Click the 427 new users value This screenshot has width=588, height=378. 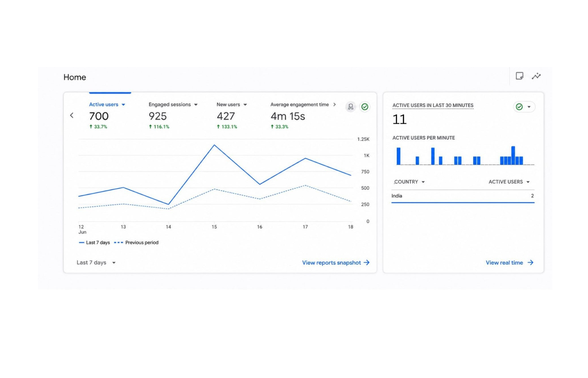click(226, 116)
